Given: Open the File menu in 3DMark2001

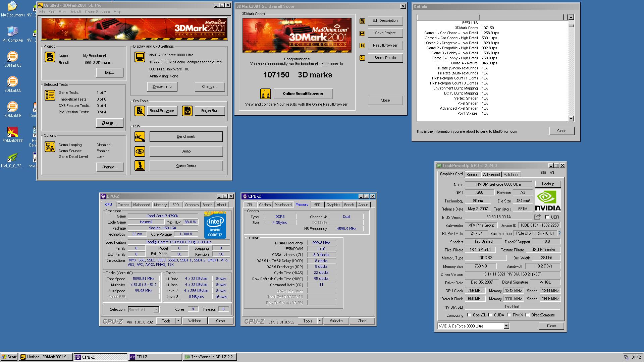Looking at the screenshot, I should pyautogui.click(x=42, y=12).
